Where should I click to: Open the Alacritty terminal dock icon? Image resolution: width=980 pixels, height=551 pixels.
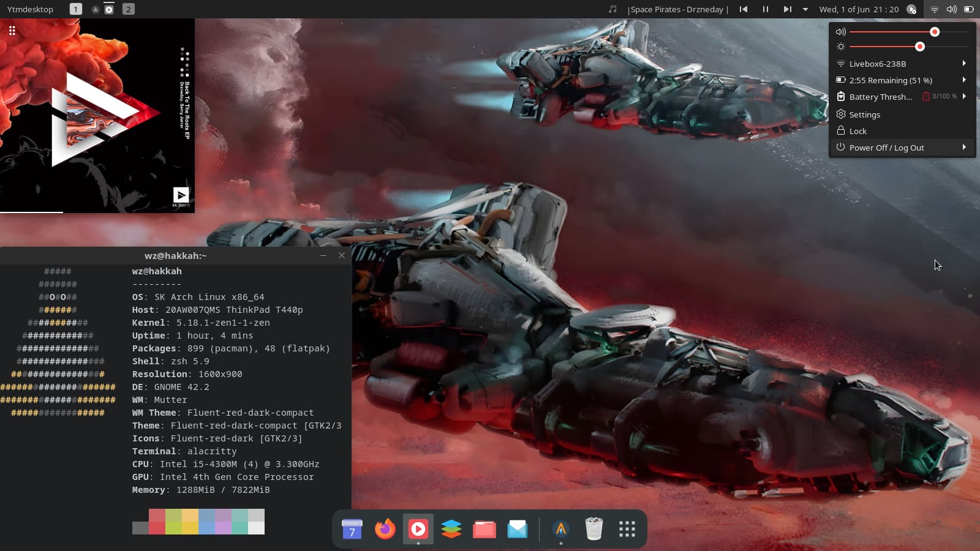pos(560,529)
